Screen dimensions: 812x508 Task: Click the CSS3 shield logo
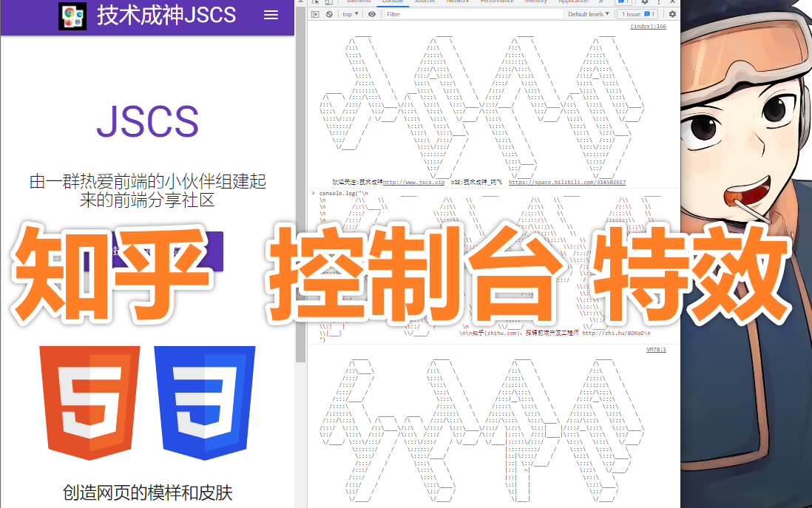[205, 402]
